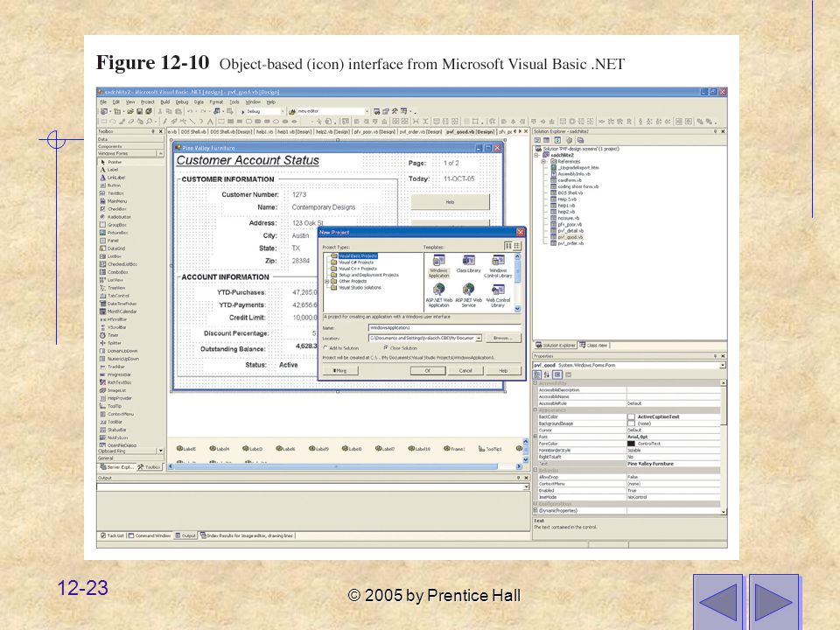Open the File menu
Viewport: 840px width, 630px height.
(x=103, y=101)
